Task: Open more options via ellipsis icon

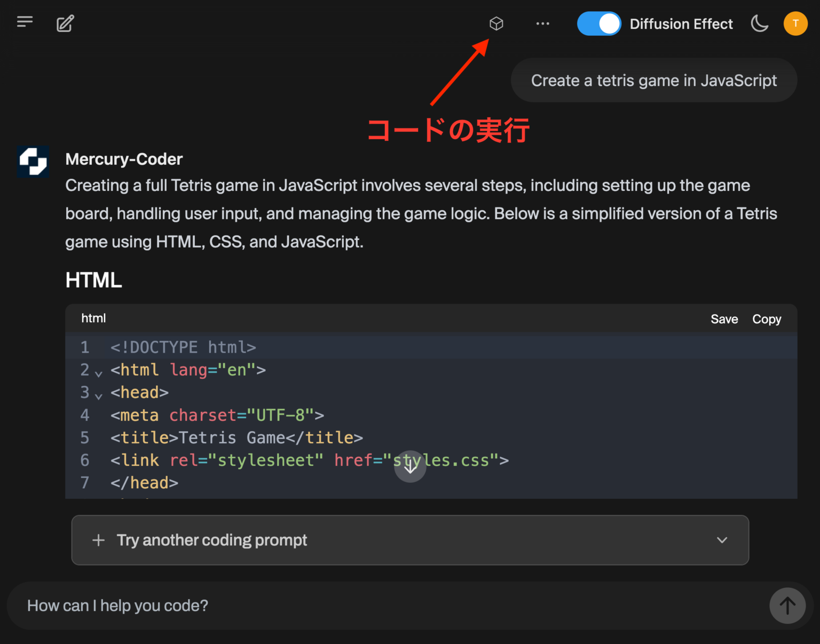Action: point(543,23)
